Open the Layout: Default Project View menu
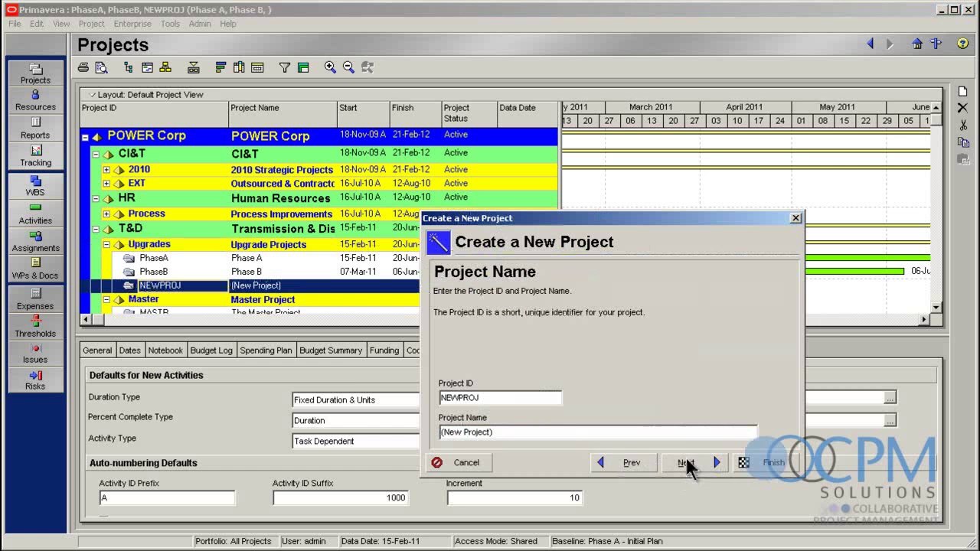The width and height of the screenshot is (980, 551). click(145, 95)
